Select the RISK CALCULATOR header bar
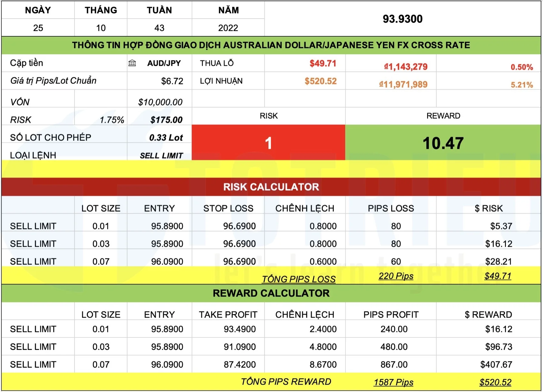The width and height of the screenshot is (543, 392). (271, 187)
